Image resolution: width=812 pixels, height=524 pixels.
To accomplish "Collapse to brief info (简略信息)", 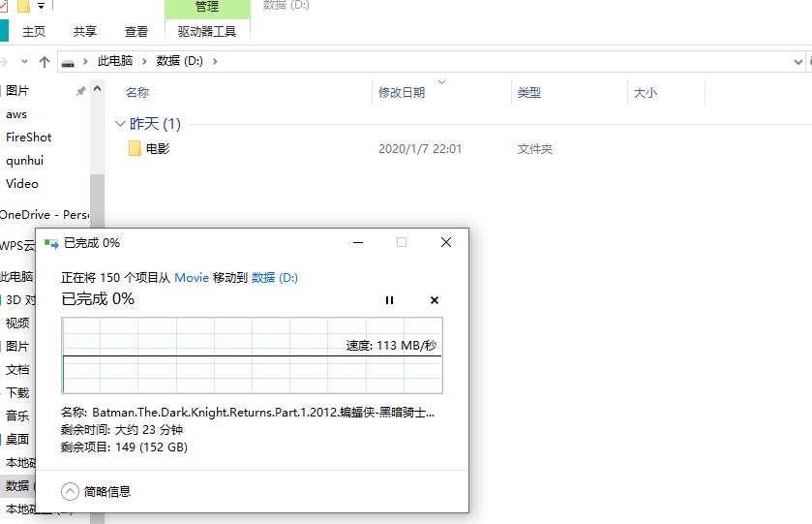I will (96, 491).
